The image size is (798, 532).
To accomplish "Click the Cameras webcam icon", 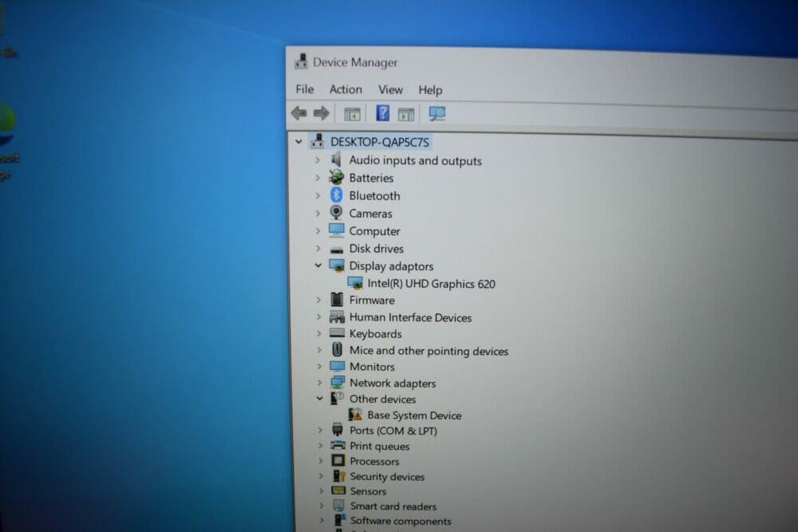I will (x=336, y=213).
